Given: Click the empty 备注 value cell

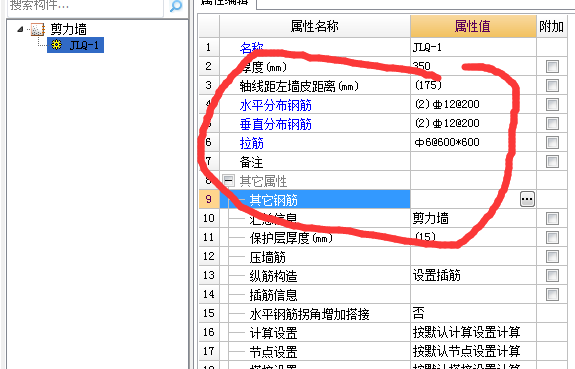Looking at the screenshot, I should click(473, 161).
